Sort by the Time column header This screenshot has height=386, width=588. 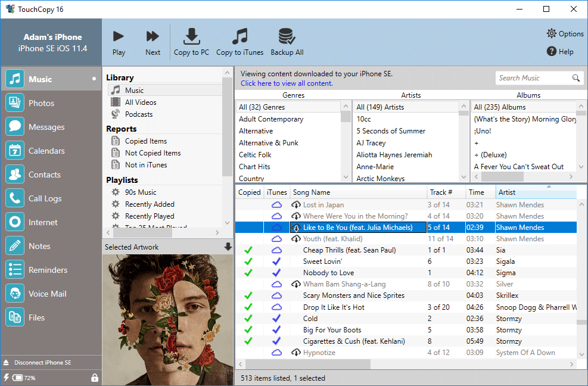tap(481, 192)
